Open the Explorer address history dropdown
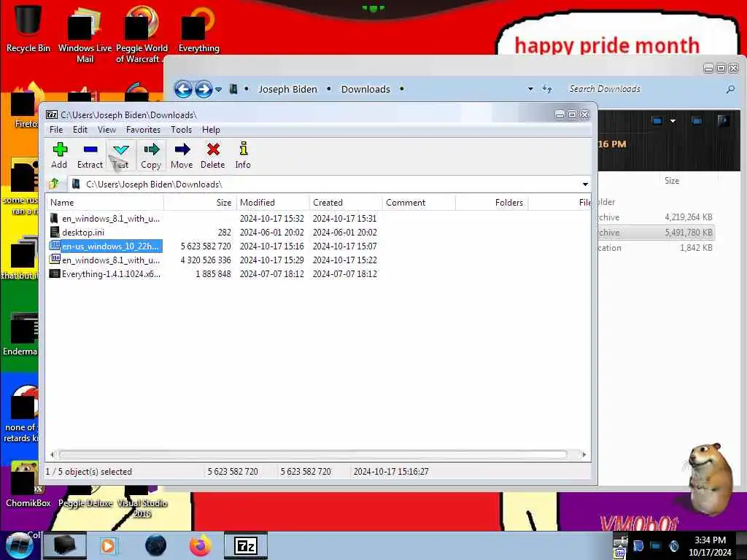Viewport: 747px width, 560px height. (x=530, y=89)
